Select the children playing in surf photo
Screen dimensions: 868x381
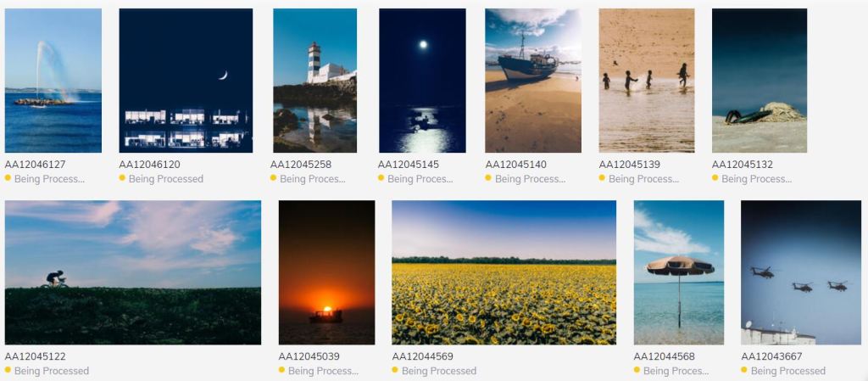(x=647, y=81)
